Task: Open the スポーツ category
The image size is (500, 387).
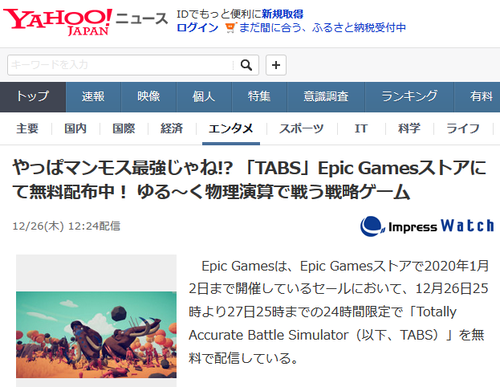Action: (302, 129)
